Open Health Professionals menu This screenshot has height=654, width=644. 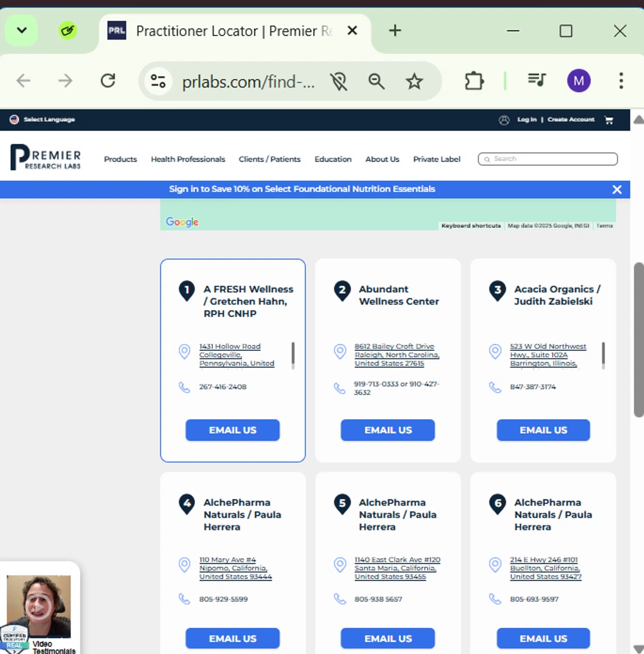(x=188, y=159)
